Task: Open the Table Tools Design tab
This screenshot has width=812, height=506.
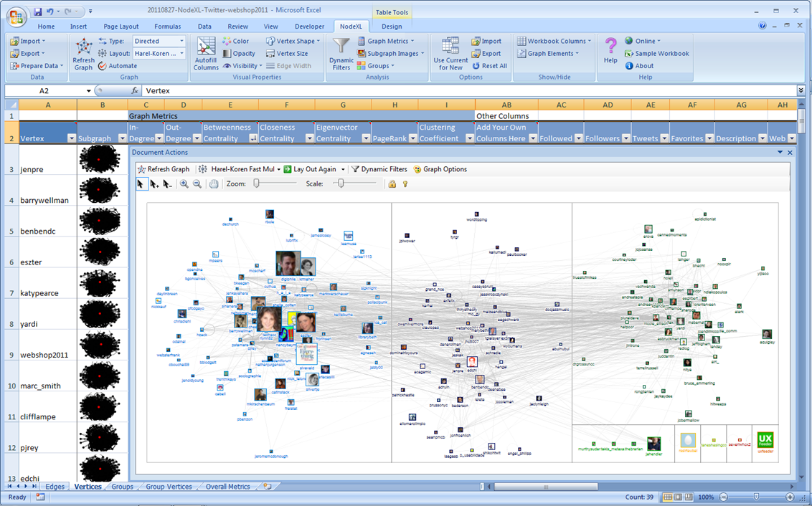Action: click(392, 27)
